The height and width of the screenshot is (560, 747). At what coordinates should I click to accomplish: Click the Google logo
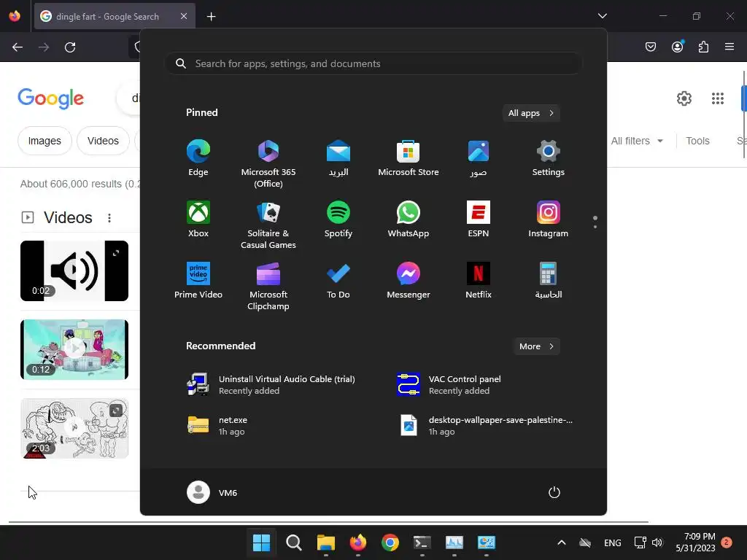click(50, 98)
